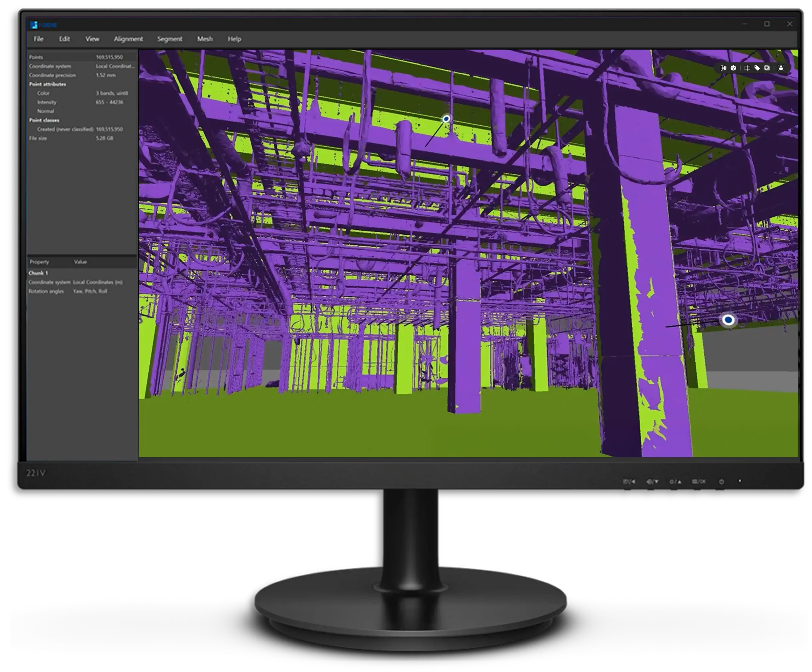812x672 pixels.
Task: Select the Intensity attribute row
Action: [x=47, y=102]
